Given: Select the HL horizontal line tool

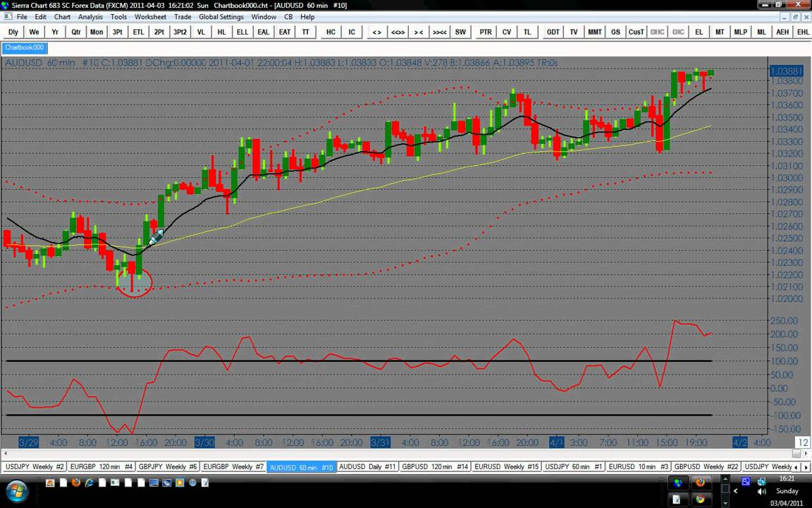Looking at the screenshot, I should tap(221, 32).
